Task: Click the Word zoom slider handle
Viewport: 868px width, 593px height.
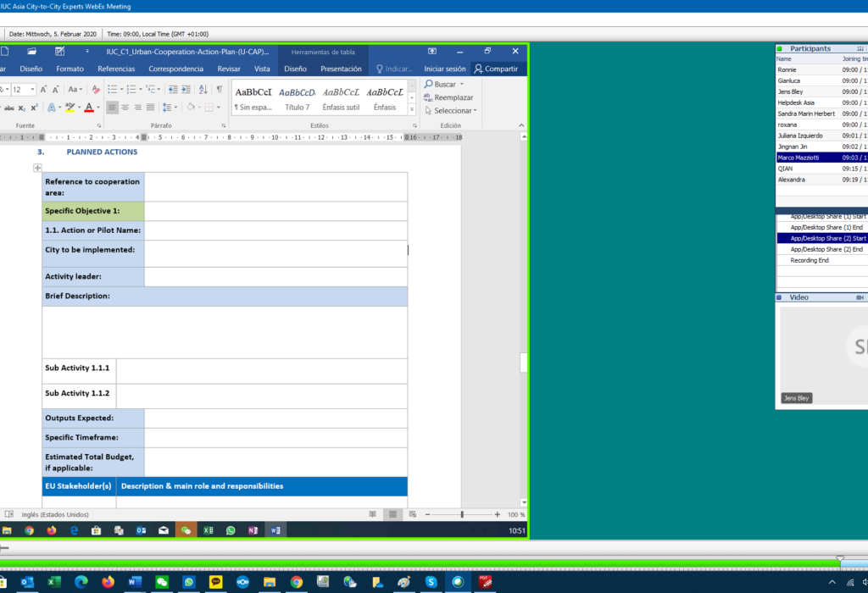Action: [462, 514]
